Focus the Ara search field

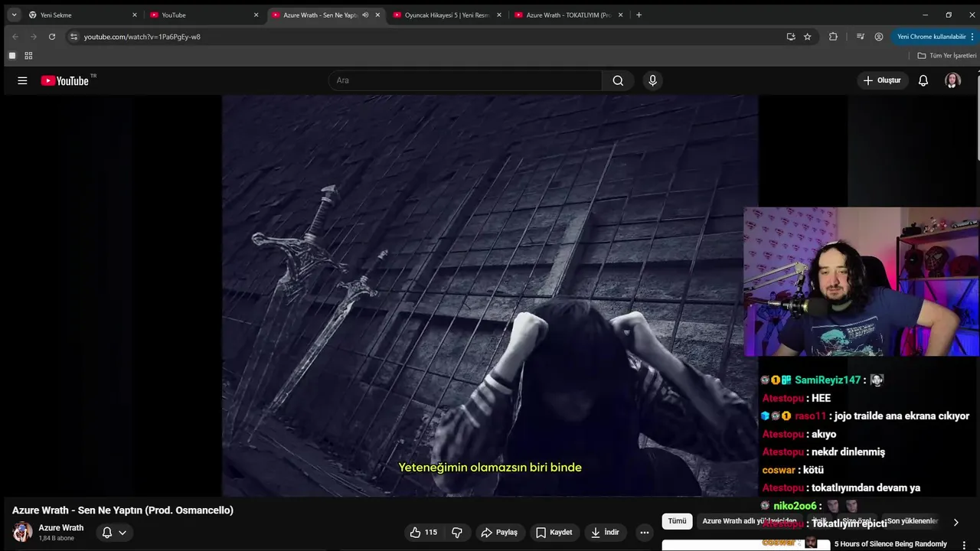[465, 80]
